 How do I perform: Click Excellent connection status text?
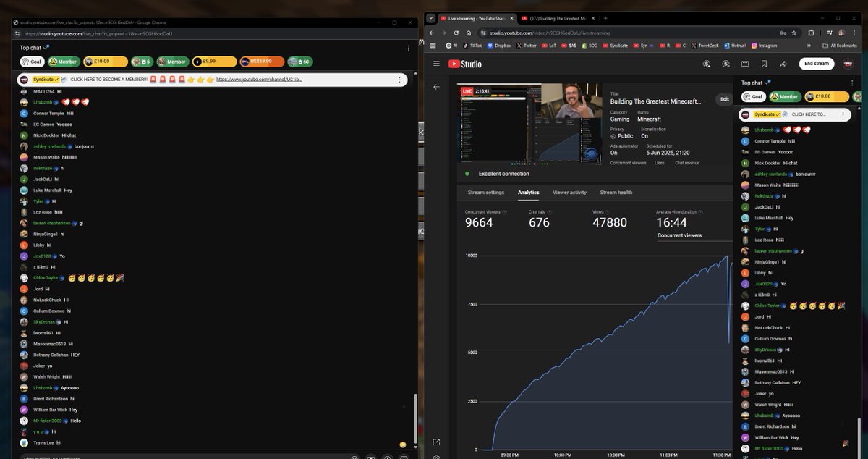point(504,174)
